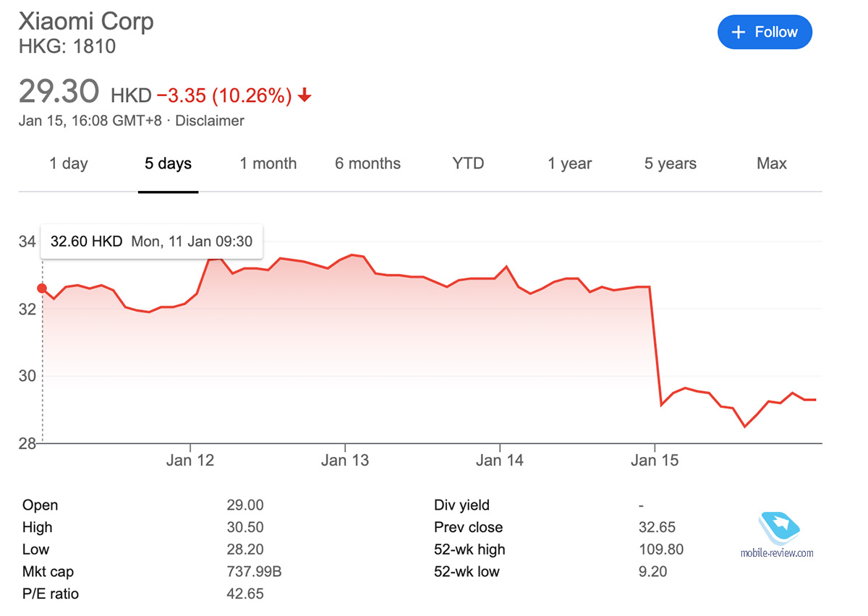Select the 5 days tab
Viewport: 868px width, 616px height.
tap(168, 163)
